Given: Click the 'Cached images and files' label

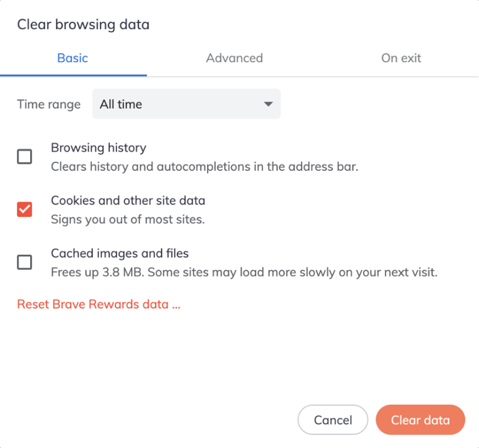Looking at the screenshot, I should 119,254.
